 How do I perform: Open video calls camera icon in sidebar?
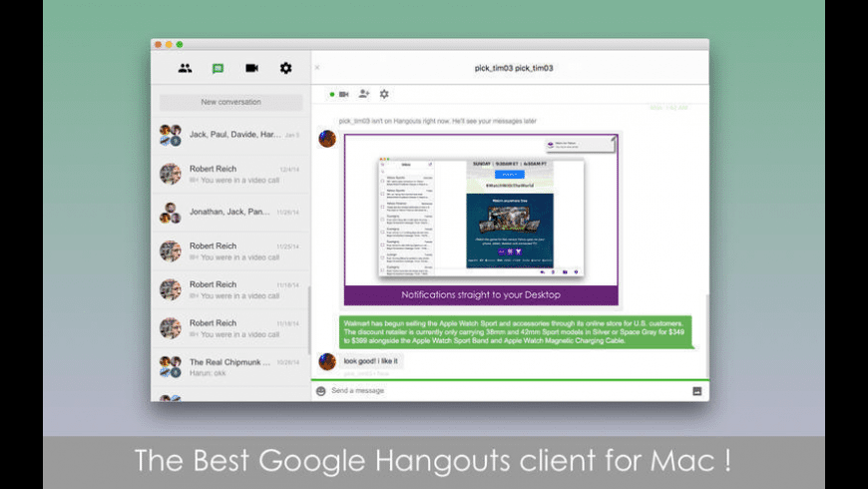(x=251, y=68)
